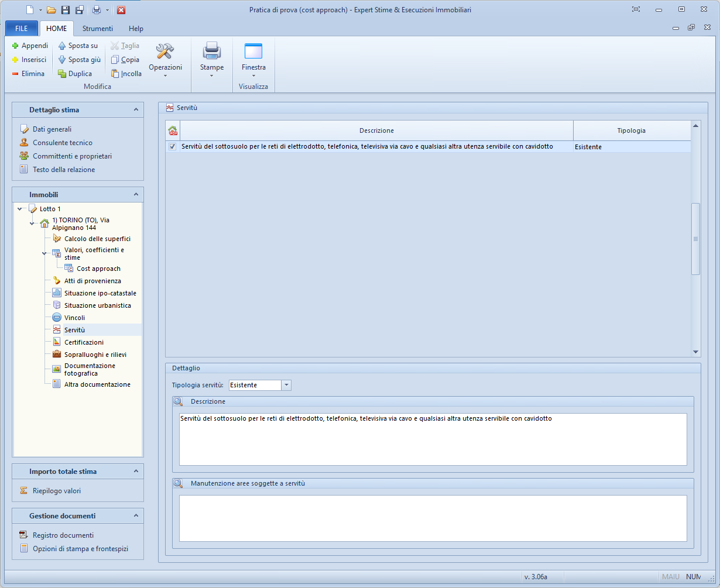Click inside the Descrizione text area
The image size is (720, 588).
[x=433, y=439]
